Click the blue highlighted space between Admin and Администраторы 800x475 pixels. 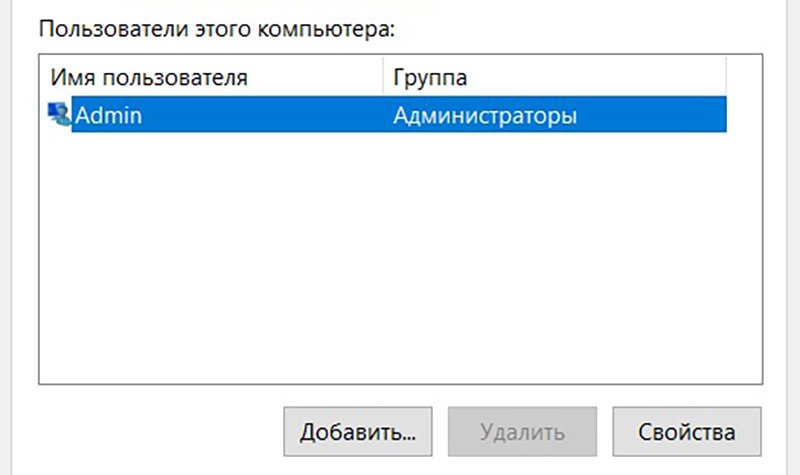pyautogui.click(x=265, y=114)
